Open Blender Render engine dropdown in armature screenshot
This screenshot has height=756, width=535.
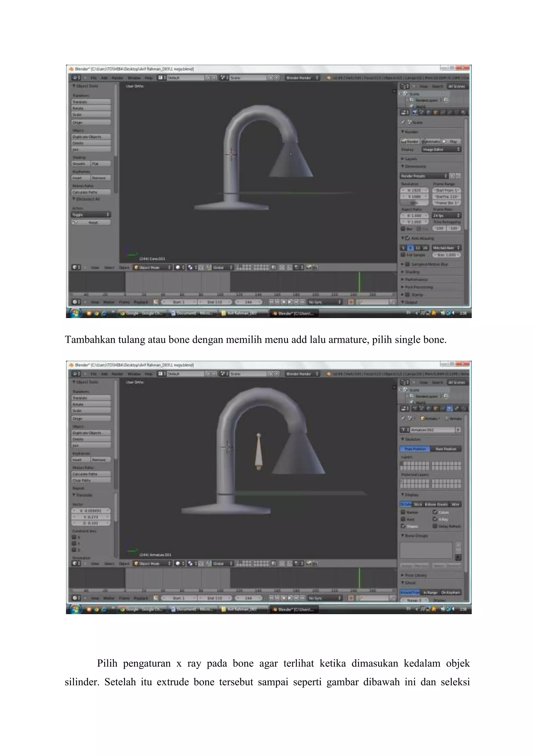[x=302, y=374]
